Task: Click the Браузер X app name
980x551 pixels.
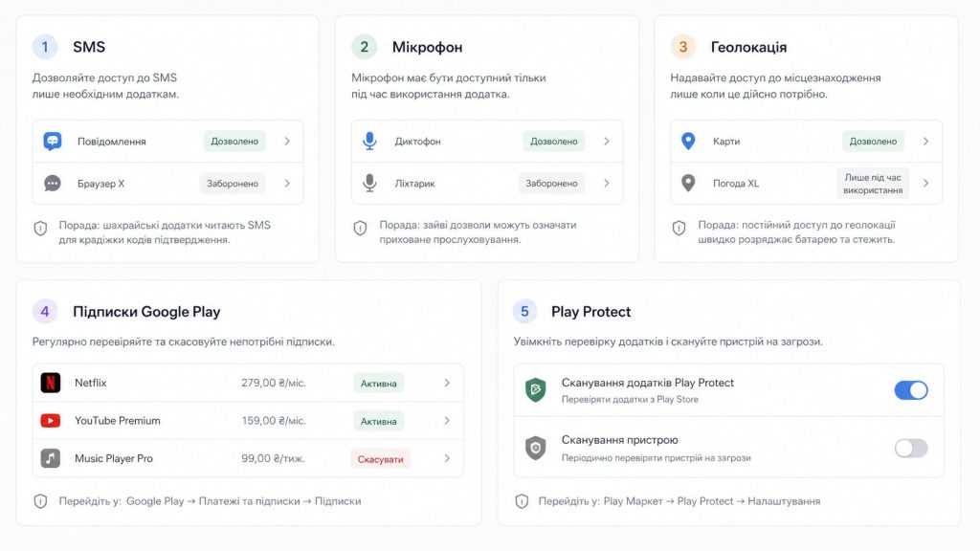Action: (101, 184)
